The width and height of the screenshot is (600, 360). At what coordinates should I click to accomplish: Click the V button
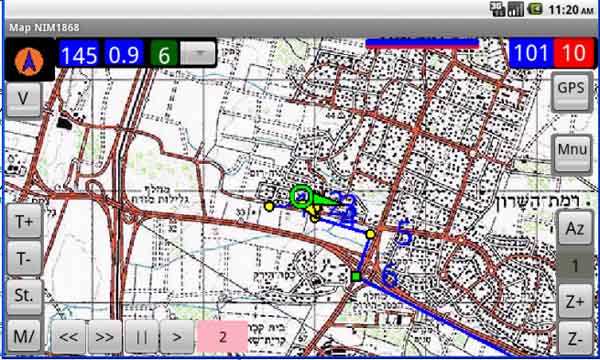click(x=23, y=99)
